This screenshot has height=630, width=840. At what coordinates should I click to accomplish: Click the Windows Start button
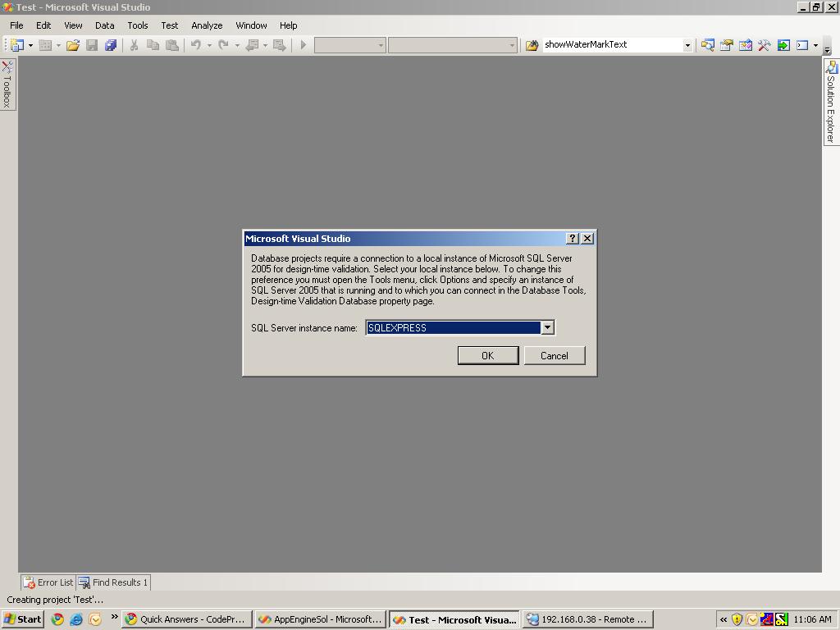22,619
